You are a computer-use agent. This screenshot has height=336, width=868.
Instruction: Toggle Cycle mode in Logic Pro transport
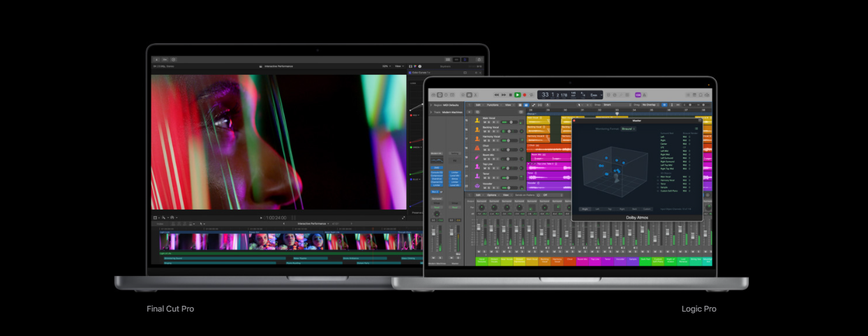click(x=531, y=95)
